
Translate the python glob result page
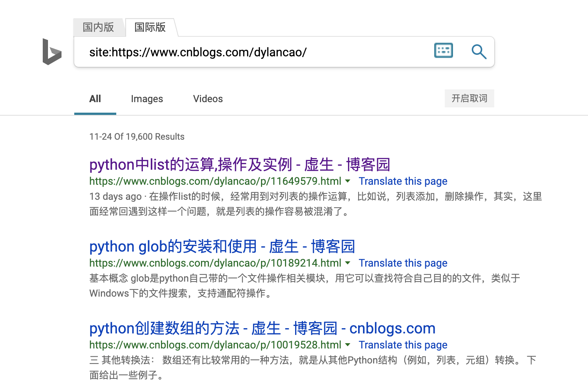click(x=403, y=263)
